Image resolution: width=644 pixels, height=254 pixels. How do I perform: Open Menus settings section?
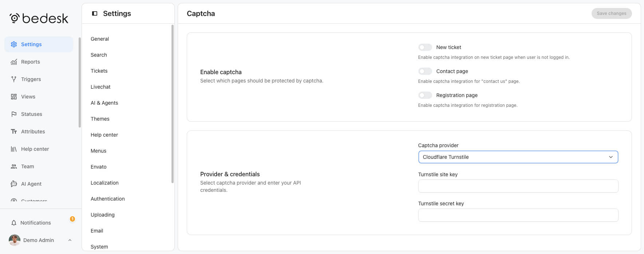[x=99, y=151]
